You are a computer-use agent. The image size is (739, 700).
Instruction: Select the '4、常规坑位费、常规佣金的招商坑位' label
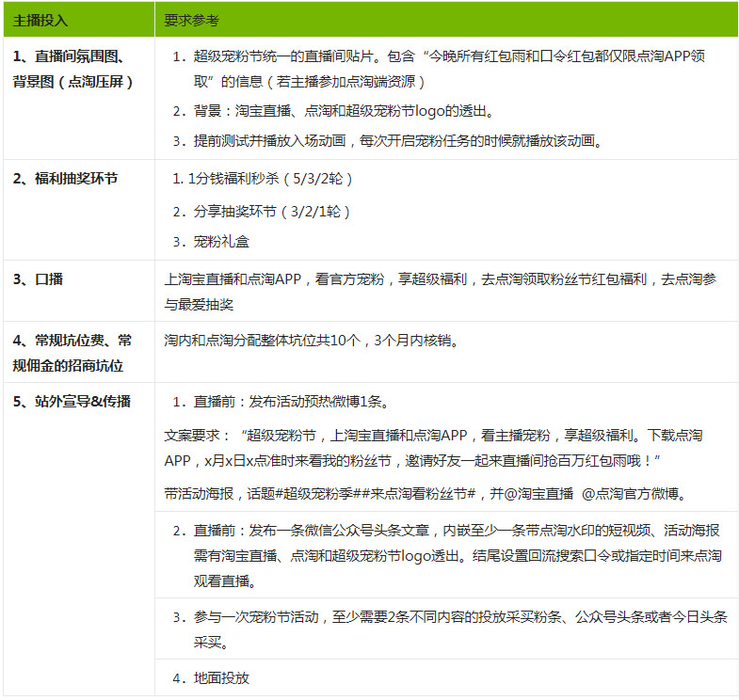coord(72,353)
